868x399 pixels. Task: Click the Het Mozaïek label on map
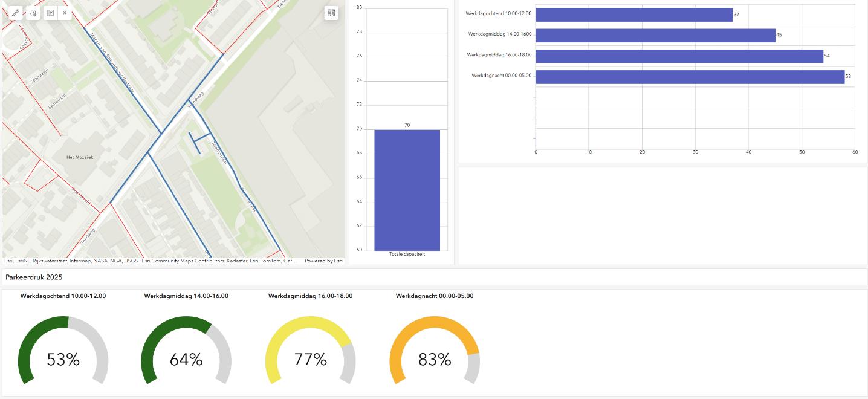coord(80,157)
